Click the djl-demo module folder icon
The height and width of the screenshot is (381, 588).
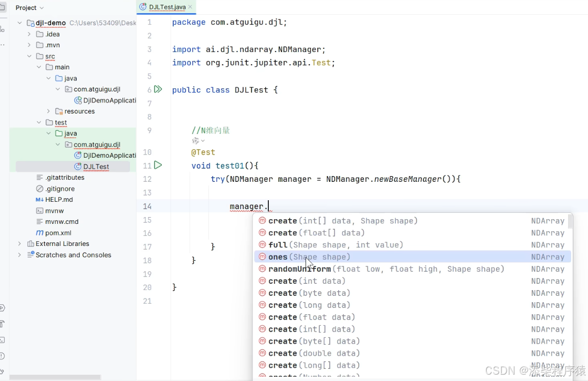[x=31, y=23]
